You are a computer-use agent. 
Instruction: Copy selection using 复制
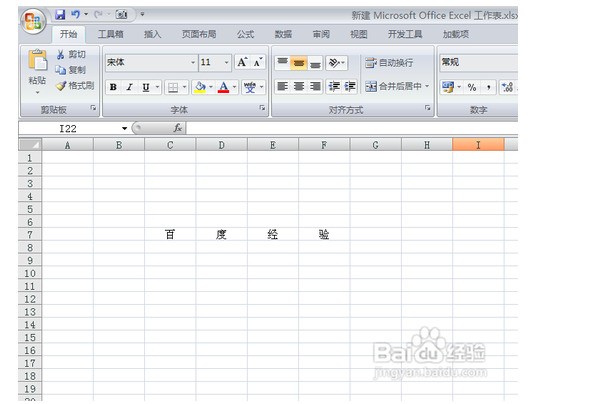pyautogui.click(x=71, y=70)
